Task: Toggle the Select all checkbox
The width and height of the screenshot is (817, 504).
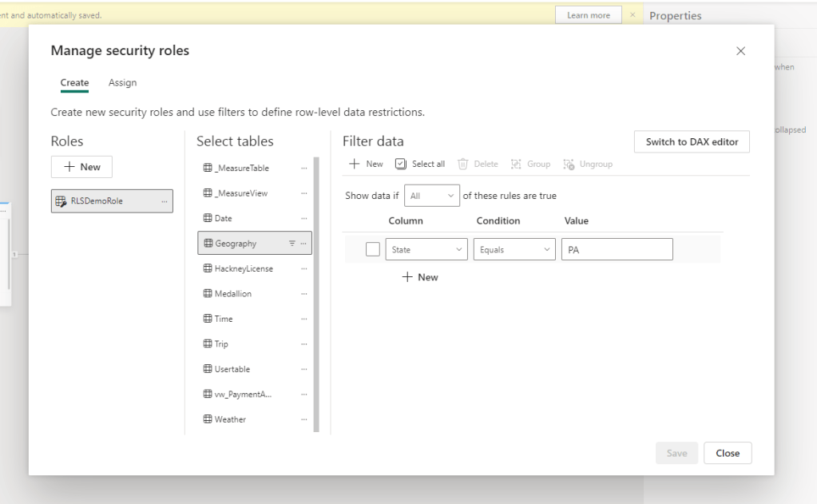Action: [x=401, y=164]
